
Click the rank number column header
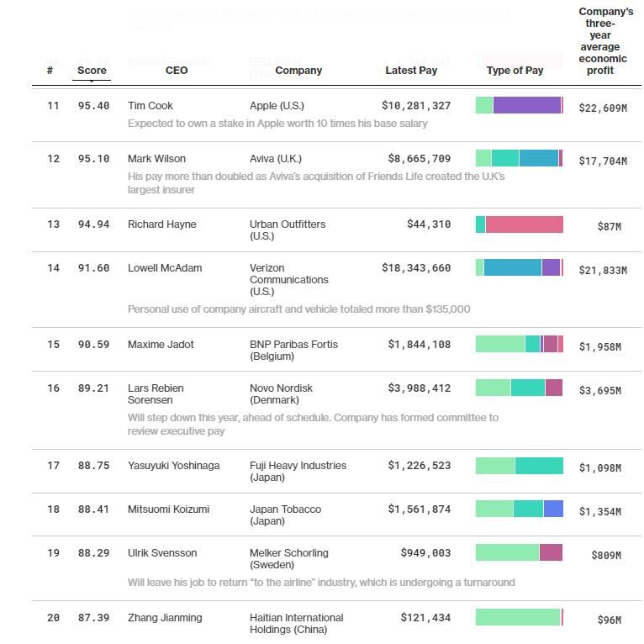tap(50, 71)
